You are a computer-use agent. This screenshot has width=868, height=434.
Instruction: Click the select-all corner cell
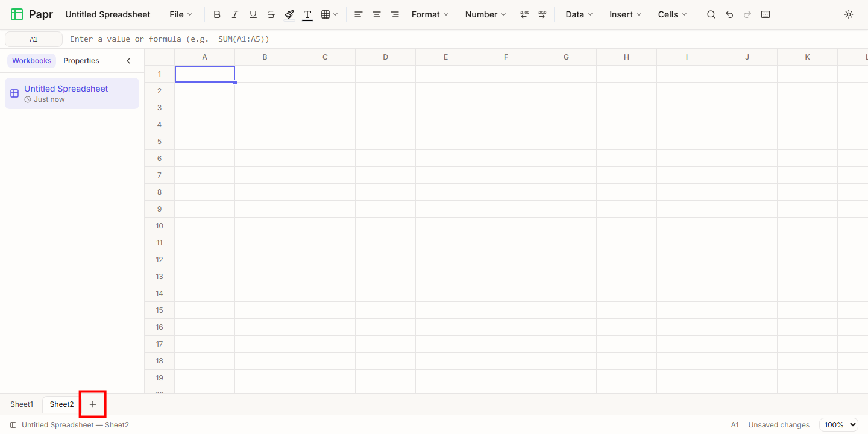coord(160,57)
